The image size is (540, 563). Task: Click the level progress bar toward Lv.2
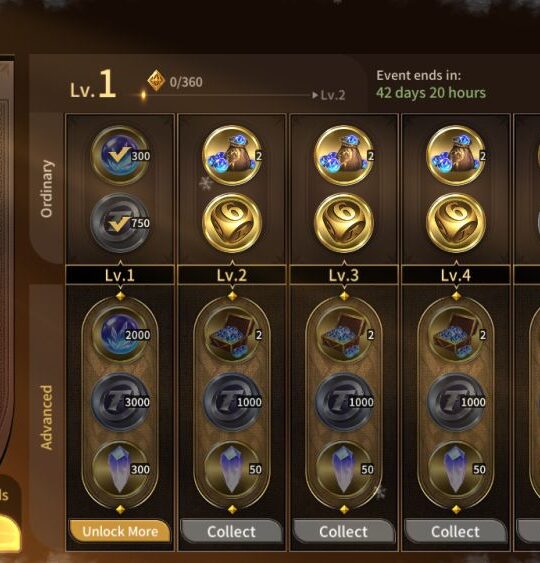pyautogui.click(x=226, y=95)
